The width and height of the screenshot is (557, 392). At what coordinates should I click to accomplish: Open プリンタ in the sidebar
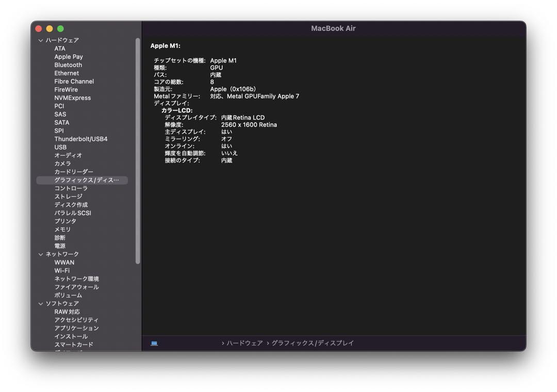[65, 221]
